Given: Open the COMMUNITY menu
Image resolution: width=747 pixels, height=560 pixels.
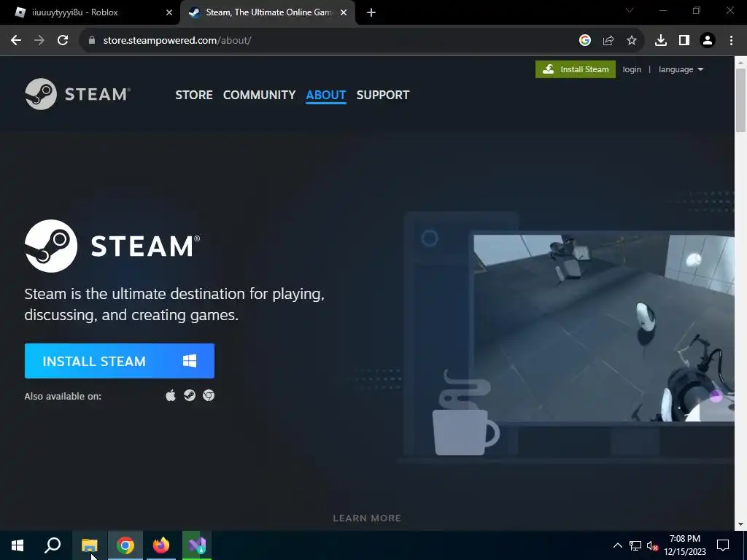Looking at the screenshot, I should [259, 95].
